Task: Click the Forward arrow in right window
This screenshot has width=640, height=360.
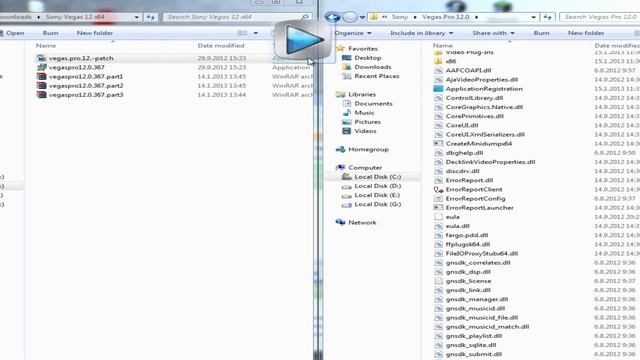Action: point(349,17)
